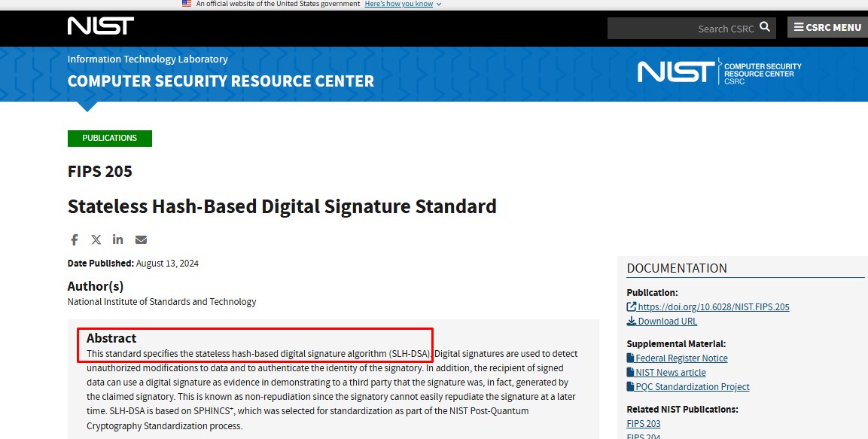This screenshot has width=868, height=439.
Task: Open the Federal Register Notice document
Action: [677, 358]
